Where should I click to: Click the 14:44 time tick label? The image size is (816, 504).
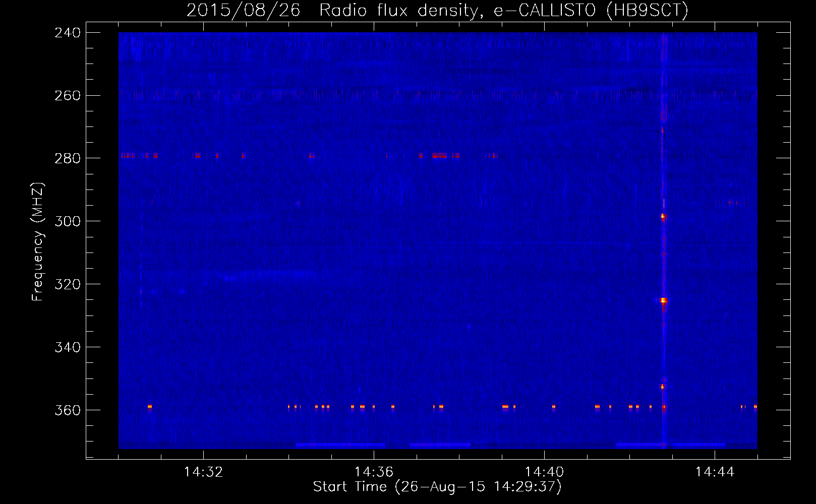(x=715, y=472)
